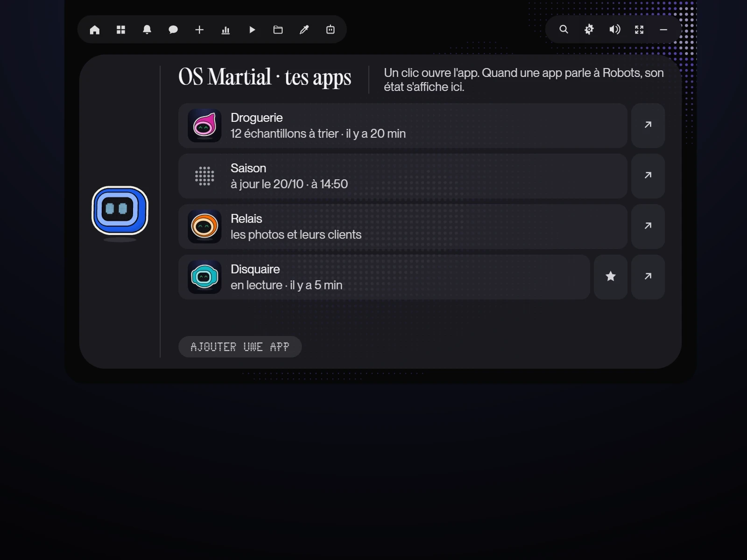Click the arrow button beside Relais
747x560 pixels.
pyautogui.click(x=648, y=226)
